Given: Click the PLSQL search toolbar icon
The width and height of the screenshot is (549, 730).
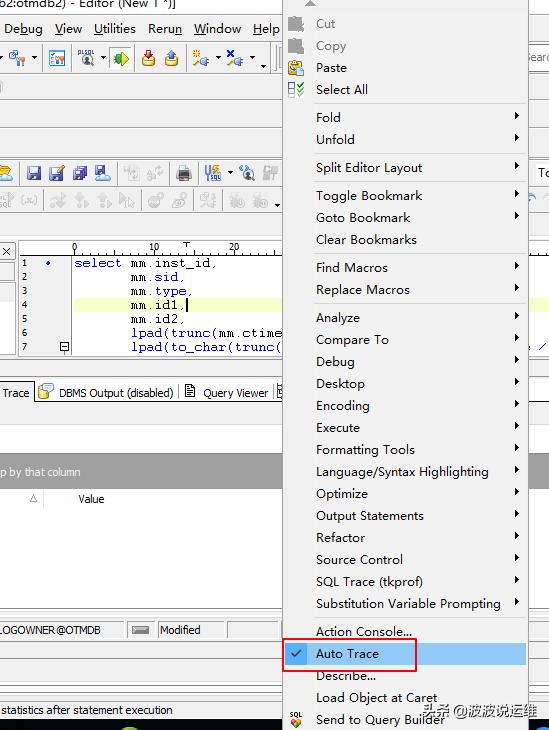Looking at the screenshot, I should pos(86,58).
